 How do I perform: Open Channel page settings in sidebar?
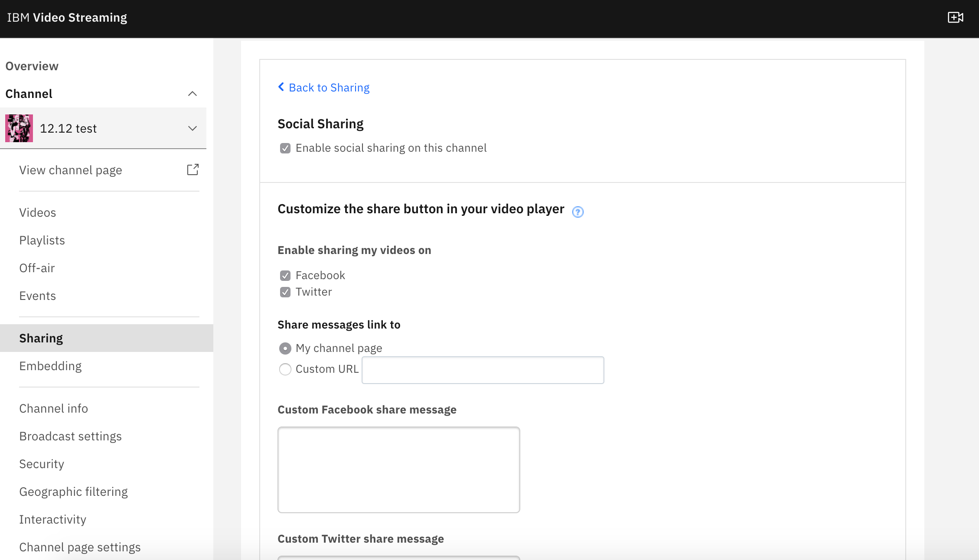click(x=80, y=547)
